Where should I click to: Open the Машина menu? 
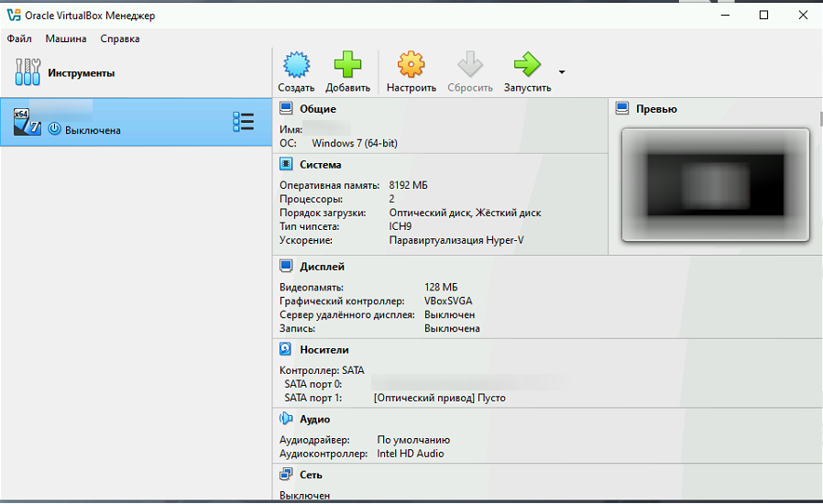click(66, 38)
